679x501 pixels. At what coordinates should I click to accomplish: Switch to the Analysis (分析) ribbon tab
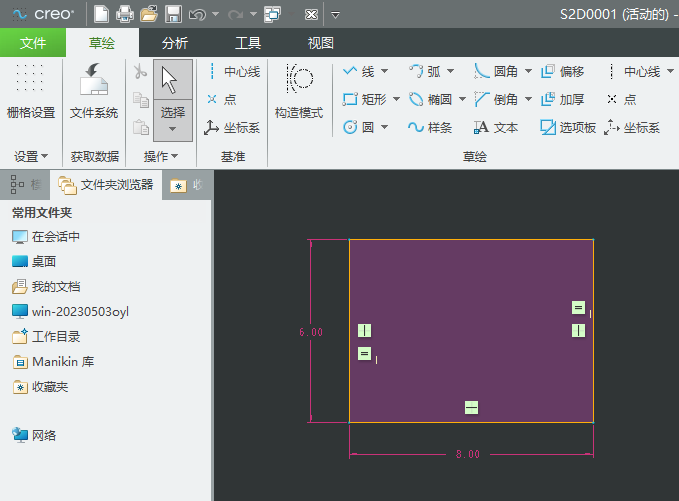pyautogui.click(x=174, y=43)
